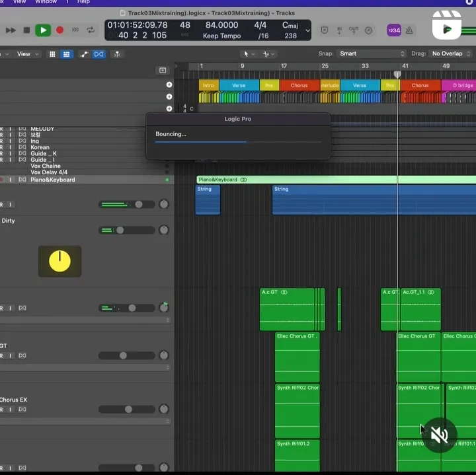The image size is (476, 475).
Task: Click the first String region in timeline
Action: (x=208, y=200)
